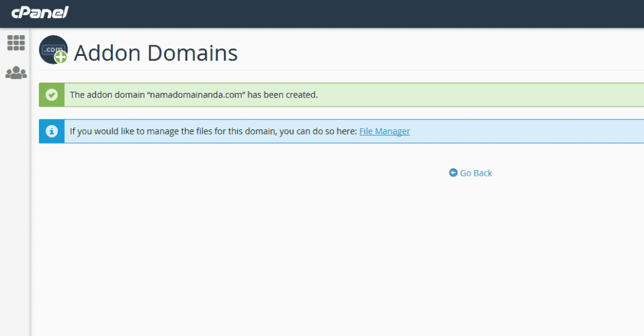This screenshot has height=336, width=644.
Task: Click the Addon Domains .com page icon
Action: [x=53, y=50]
